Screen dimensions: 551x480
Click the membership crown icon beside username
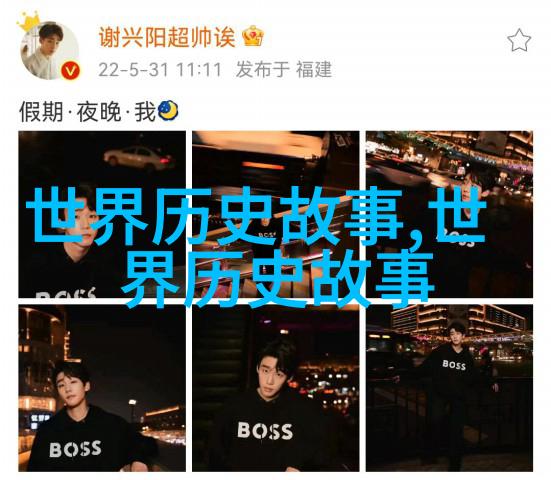point(253,36)
